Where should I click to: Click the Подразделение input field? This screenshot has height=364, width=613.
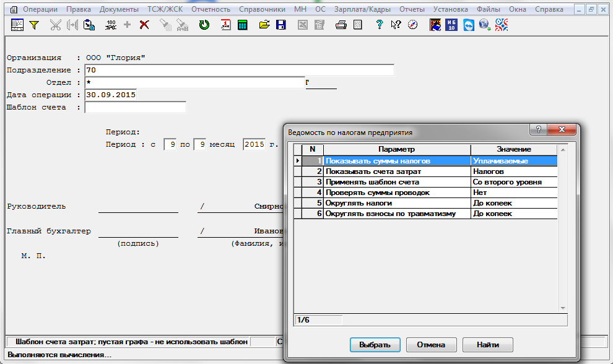point(239,70)
